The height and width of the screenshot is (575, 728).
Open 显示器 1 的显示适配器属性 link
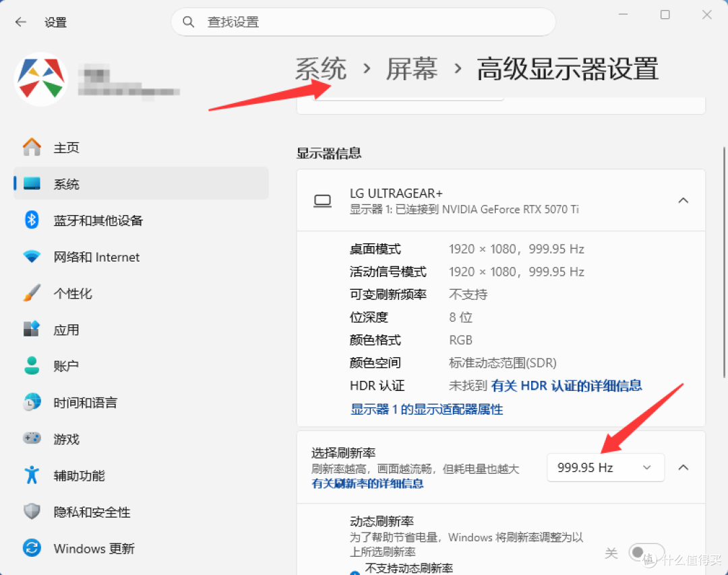click(x=427, y=409)
